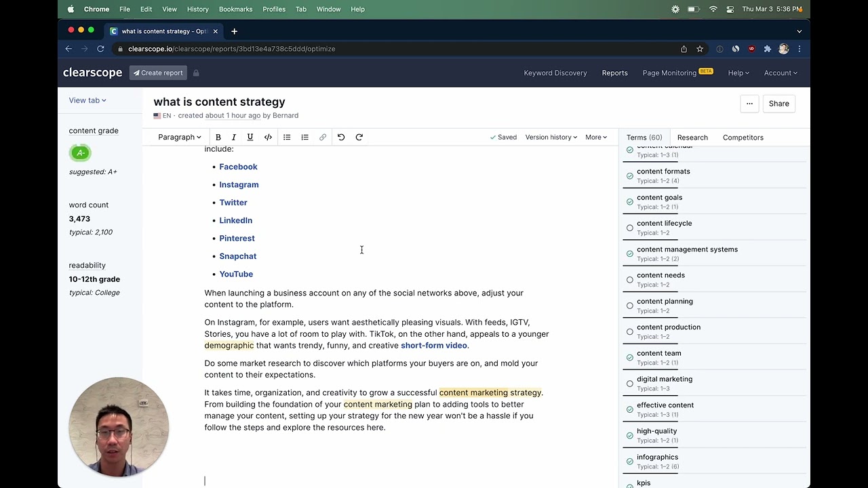
Task: Click the Share button
Action: 778,103
